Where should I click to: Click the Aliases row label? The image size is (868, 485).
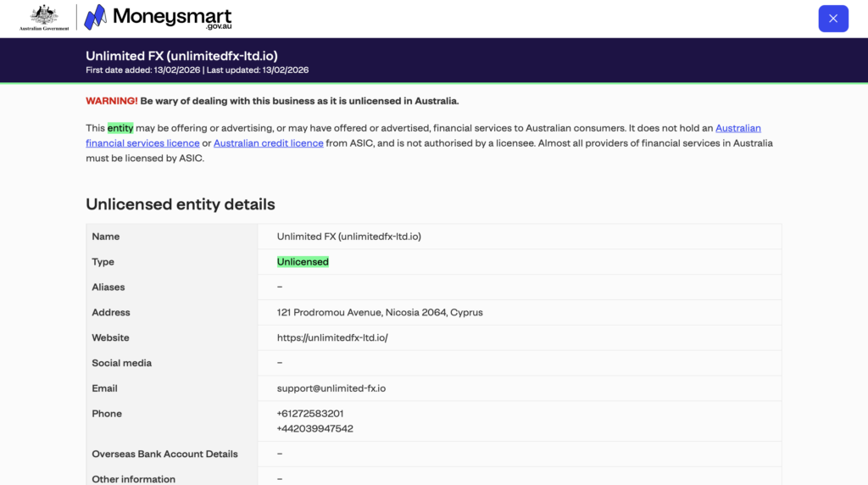(x=108, y=287)
